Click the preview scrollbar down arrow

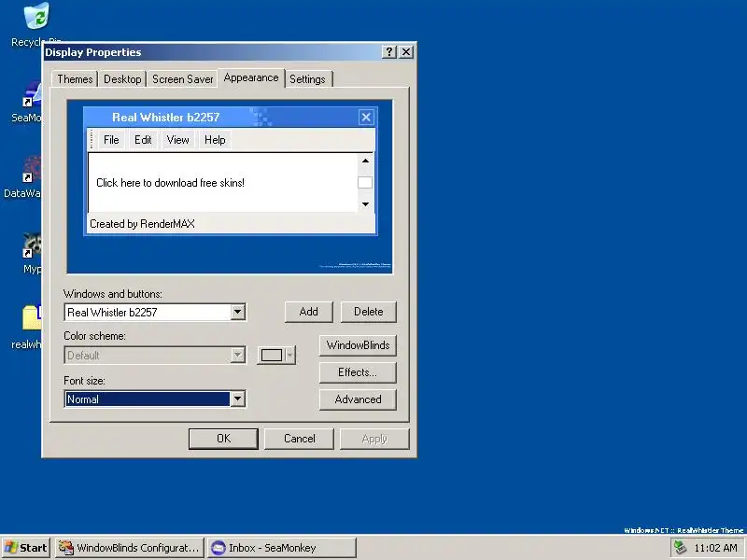365,204
